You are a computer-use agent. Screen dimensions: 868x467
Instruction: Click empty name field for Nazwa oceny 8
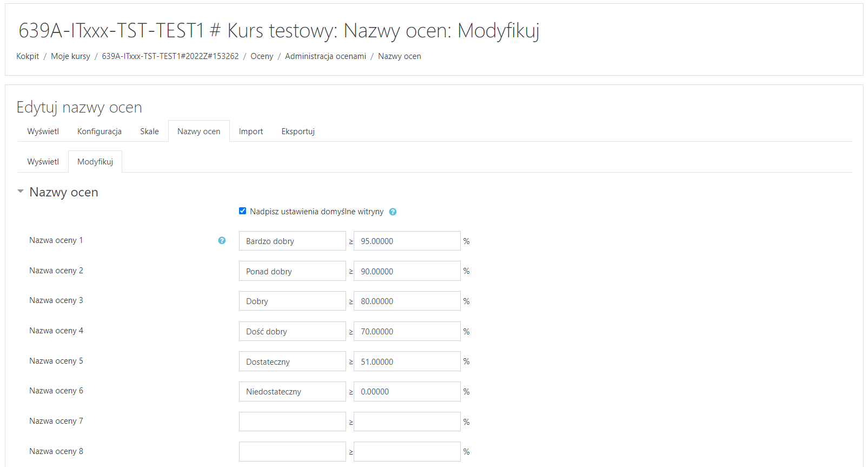(x=293, y=452)
